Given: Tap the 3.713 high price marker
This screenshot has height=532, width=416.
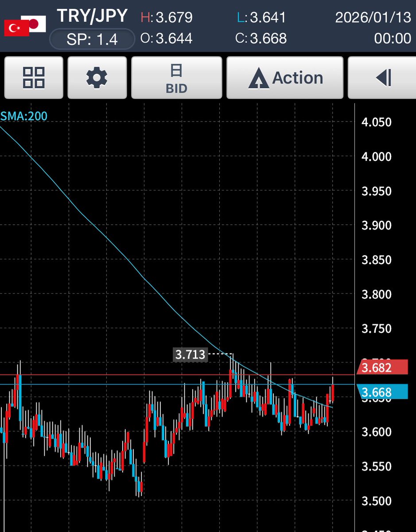Looking at the screenshot, I should (x=191, y=355).
